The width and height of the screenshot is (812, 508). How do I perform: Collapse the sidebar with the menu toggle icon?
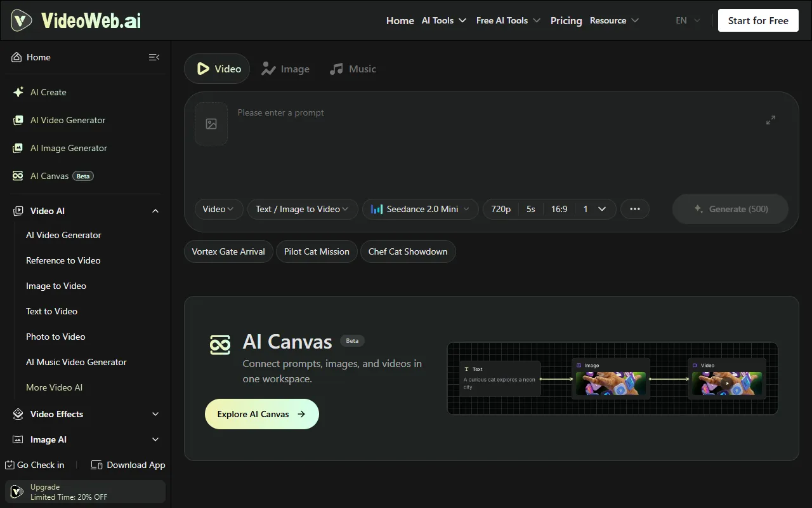[154, 57]
